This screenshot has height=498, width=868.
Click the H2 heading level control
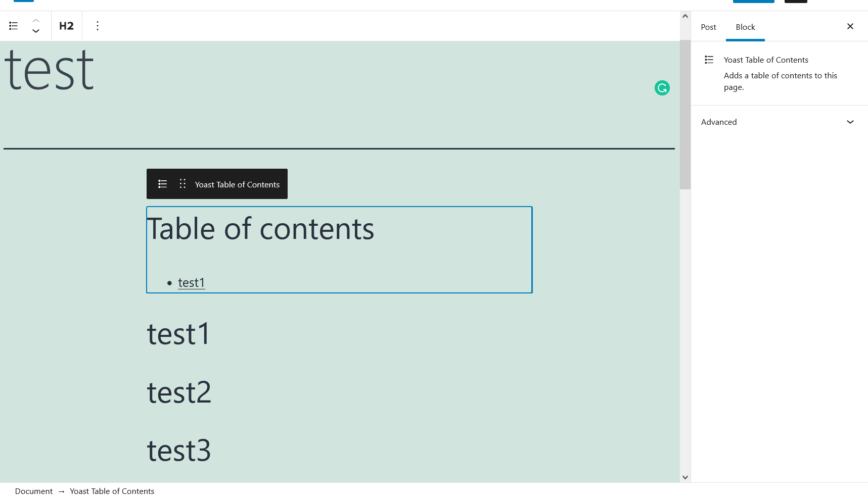66,26
